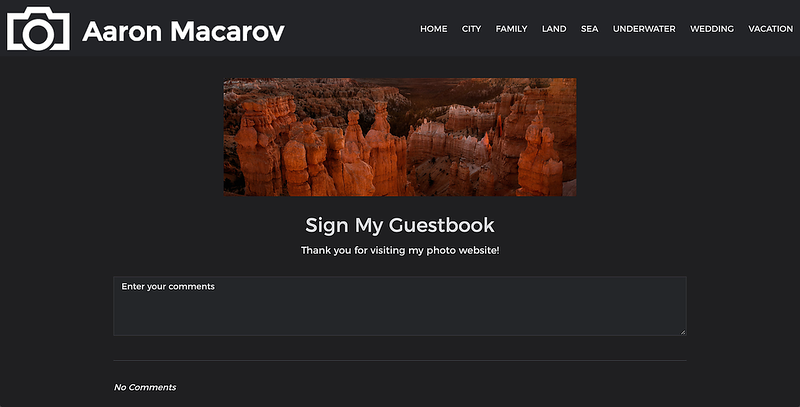
Task: Select the WEDDING menu item
Action: [x=712, y=29]
